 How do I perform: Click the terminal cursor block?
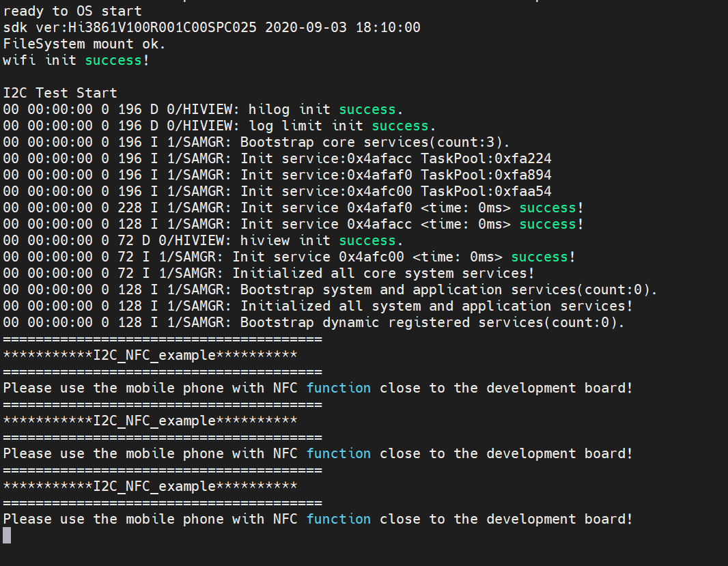[7, 535]
